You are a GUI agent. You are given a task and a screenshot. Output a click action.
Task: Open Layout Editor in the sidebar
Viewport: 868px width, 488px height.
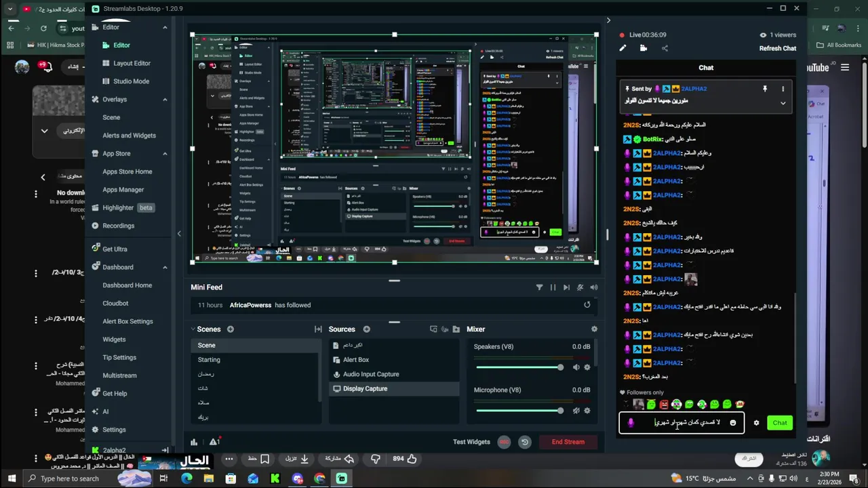132,63
